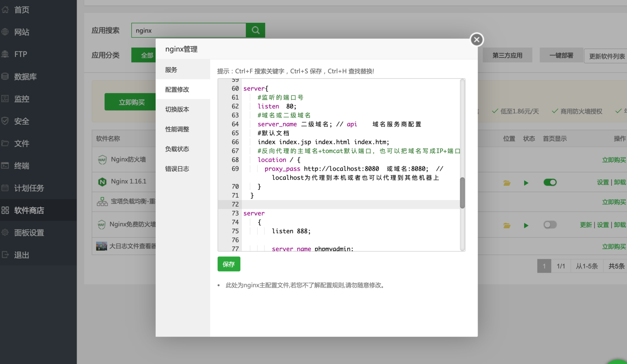The image size is (627, 364).
Task: Toggle homepage display for Nginx免费防火墙
Action: [x=550, y=225]
